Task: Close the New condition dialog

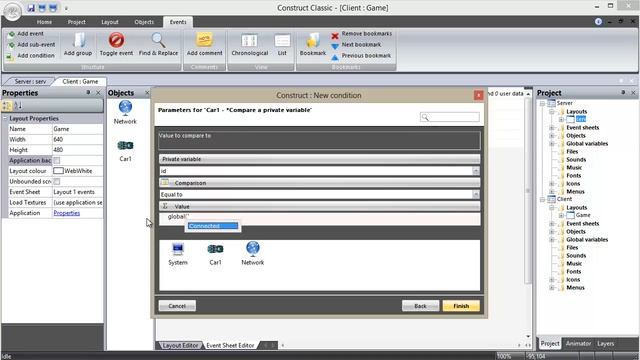Action: pyautogui.click(x=478, y=95)
